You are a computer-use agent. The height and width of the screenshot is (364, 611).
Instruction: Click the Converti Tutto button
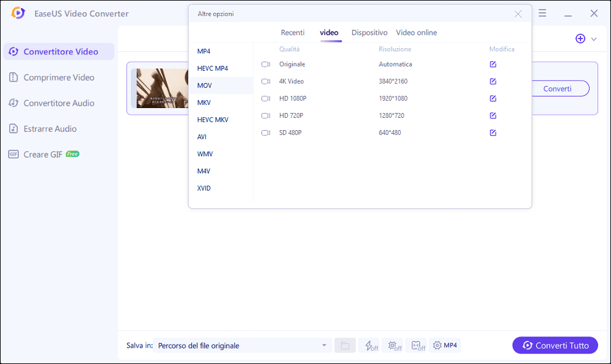click(x=555, y=345)
